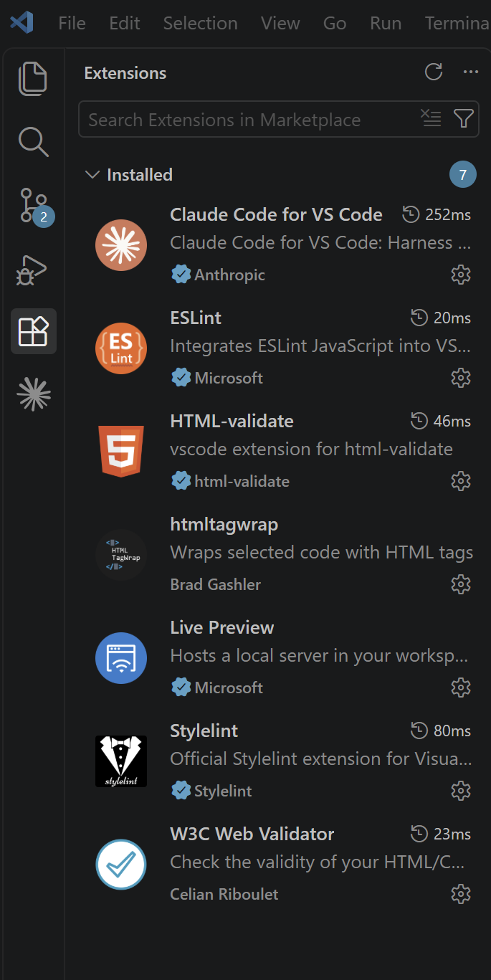491x980 pixels.
Task: Click the Stylelint tuxedo logo
Action: (121, 761)
